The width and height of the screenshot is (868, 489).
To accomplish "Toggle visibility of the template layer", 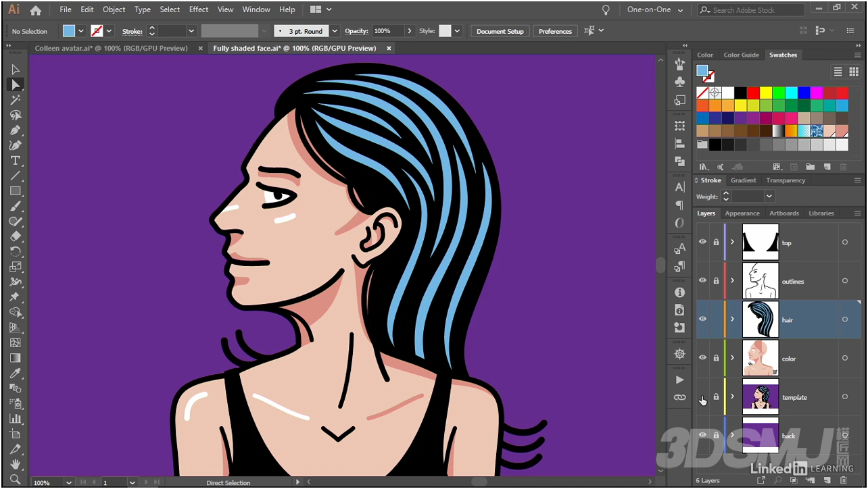I will click(703, 396).
